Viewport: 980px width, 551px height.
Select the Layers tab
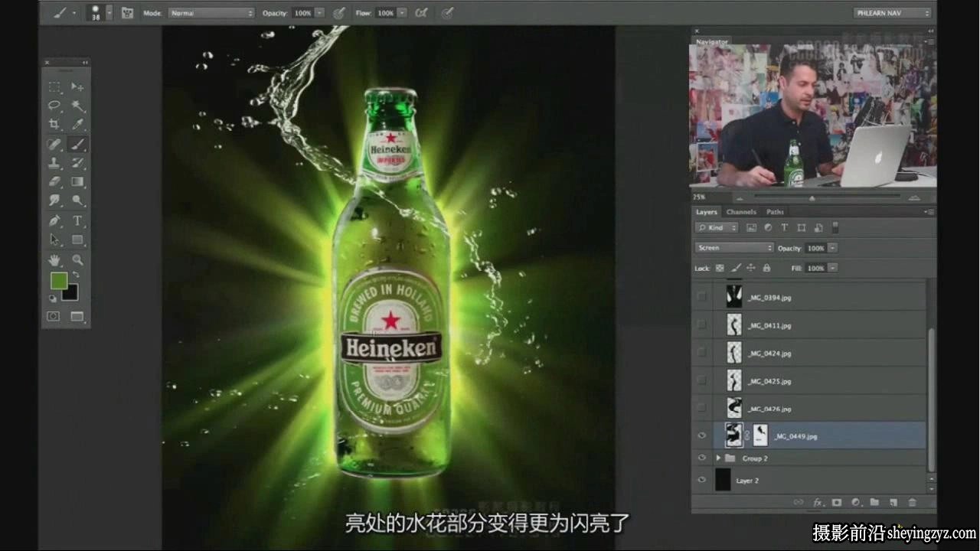[x=706, y=212]
